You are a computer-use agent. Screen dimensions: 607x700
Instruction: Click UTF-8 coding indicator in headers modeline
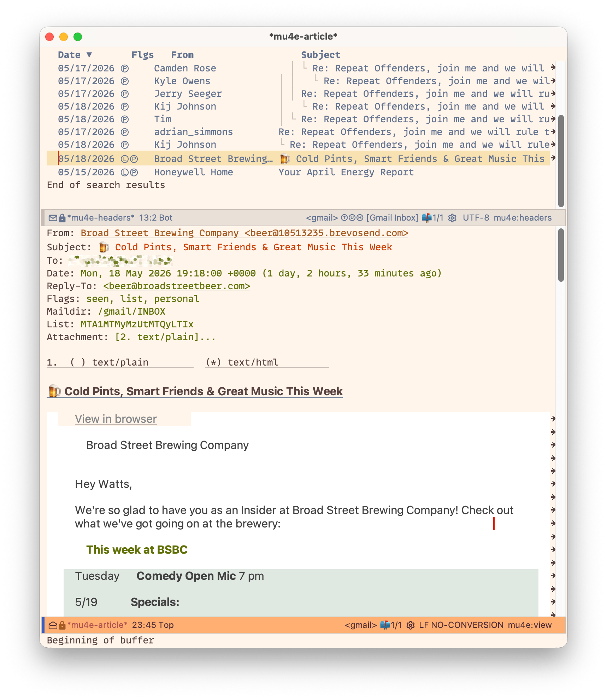point(476,218)
